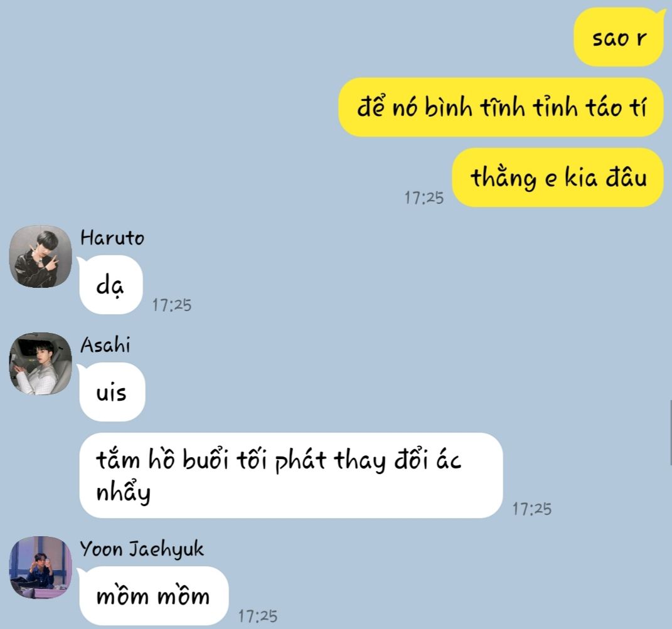Select the 'mồm mồm' message bubble
672x629 pixels.
(153, 596)
